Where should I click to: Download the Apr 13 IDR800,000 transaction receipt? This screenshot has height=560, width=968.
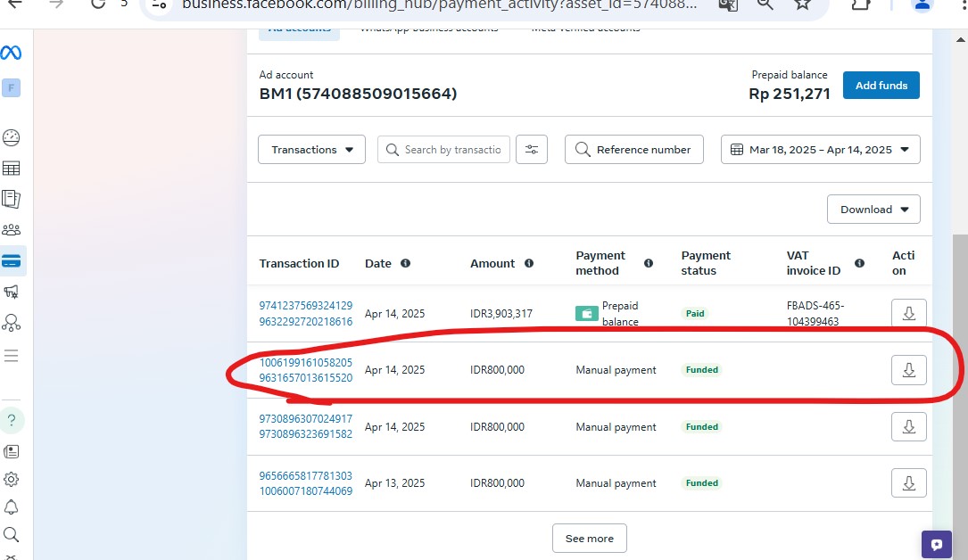[908, 483]
